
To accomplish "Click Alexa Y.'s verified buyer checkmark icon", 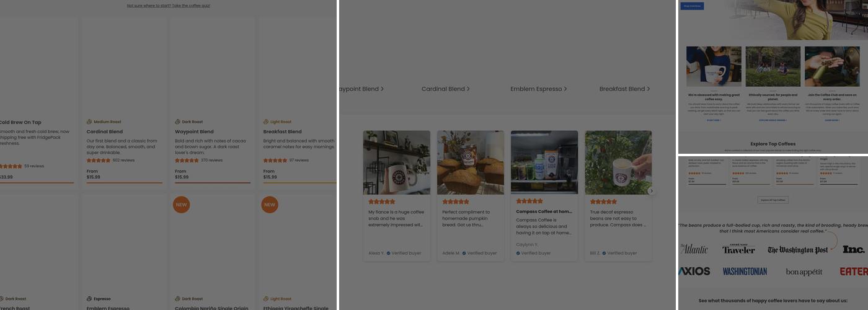I will (x=389, y=253).
